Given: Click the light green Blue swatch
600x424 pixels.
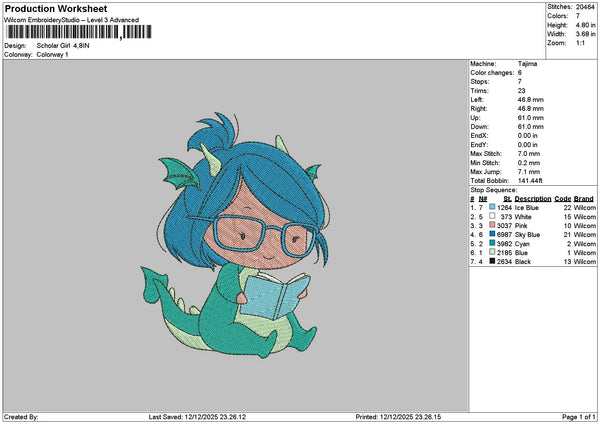Looking at the screenshot, I should [492, 252].
